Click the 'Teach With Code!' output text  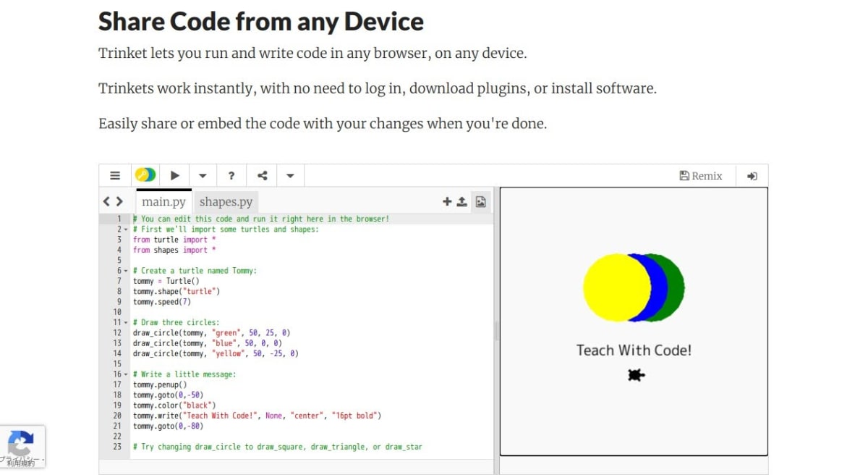click(634, 350)
